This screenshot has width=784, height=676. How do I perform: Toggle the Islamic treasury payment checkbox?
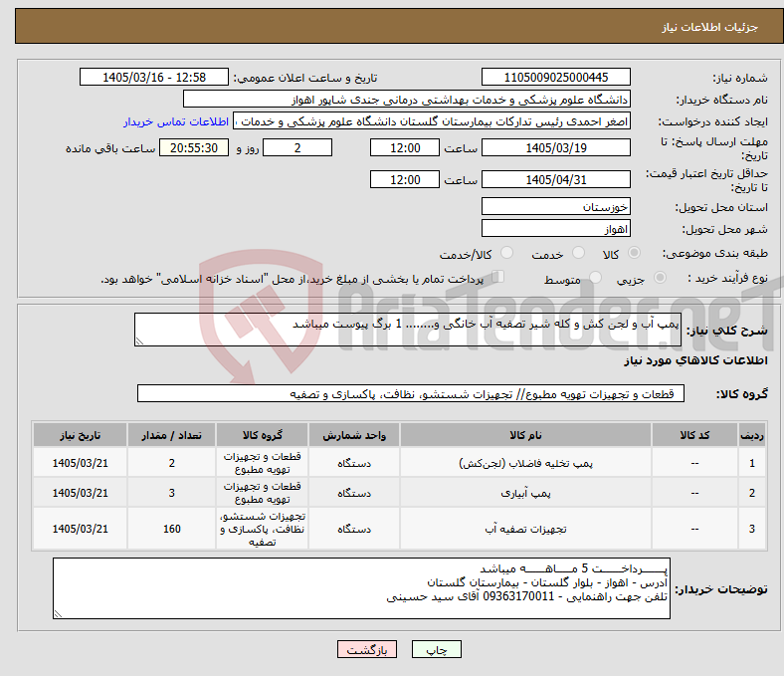click(498, 277)
